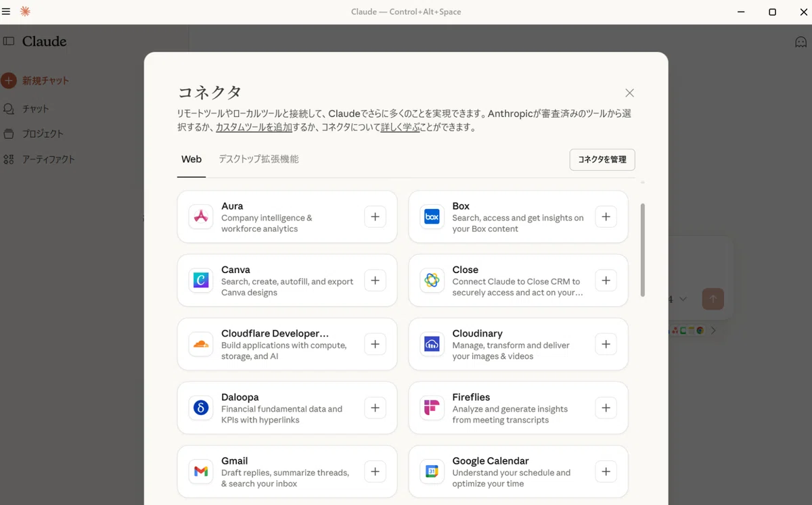Click the Aura card title text
This screenshot has height=505, width=812.
point(232,206)
